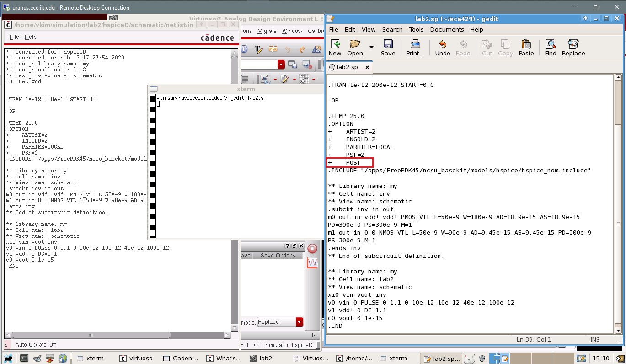Click the red stop icon in ADE window

312,248
